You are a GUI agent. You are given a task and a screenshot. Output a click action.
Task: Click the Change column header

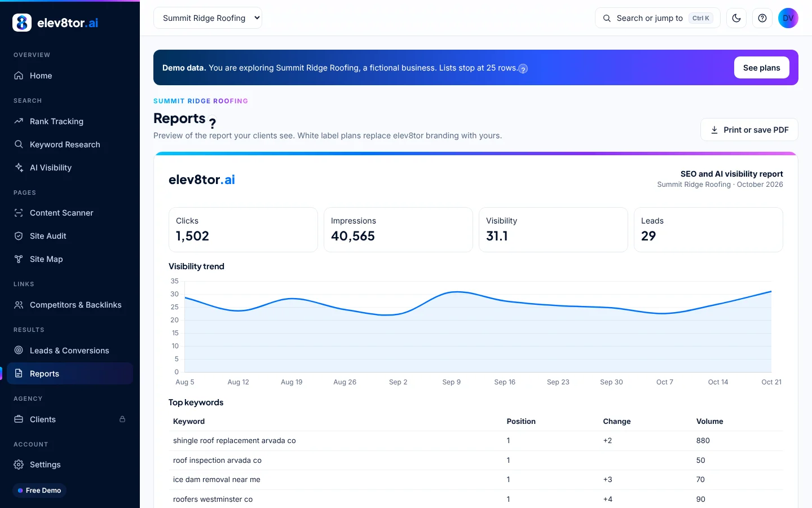(x=617, y=422)
